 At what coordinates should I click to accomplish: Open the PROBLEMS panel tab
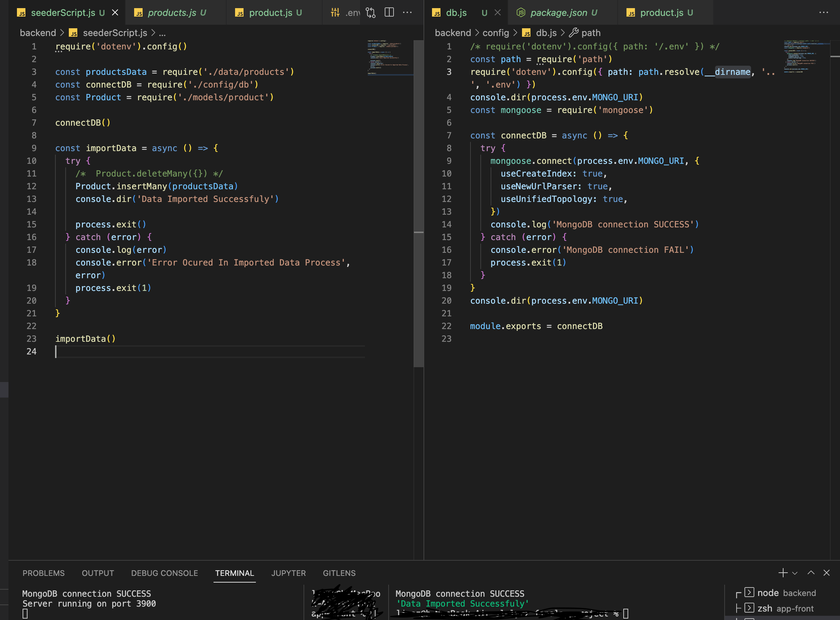[43, 573]
